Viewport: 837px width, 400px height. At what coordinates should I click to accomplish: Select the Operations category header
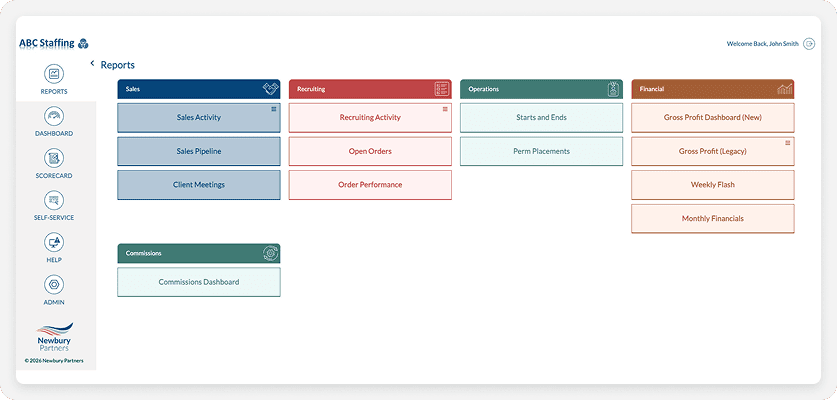point(541,89)
